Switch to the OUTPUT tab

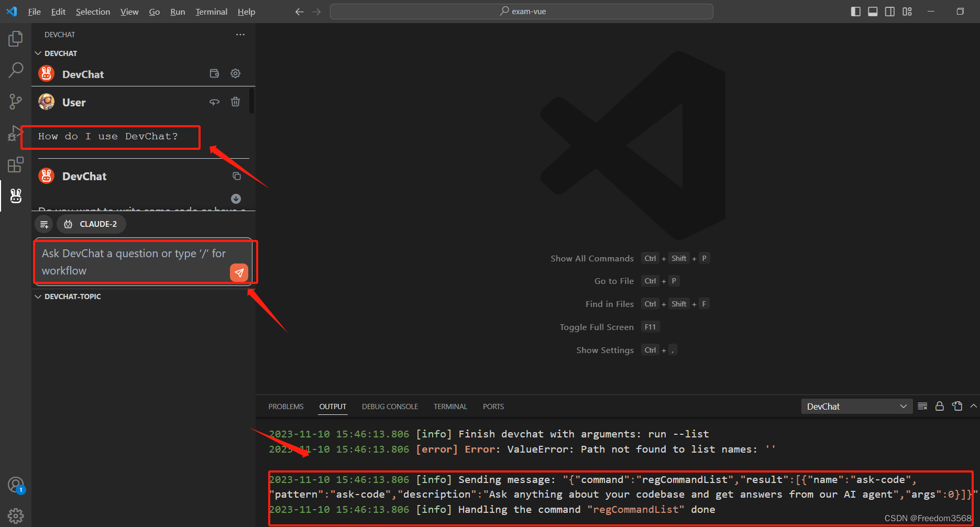333,407
